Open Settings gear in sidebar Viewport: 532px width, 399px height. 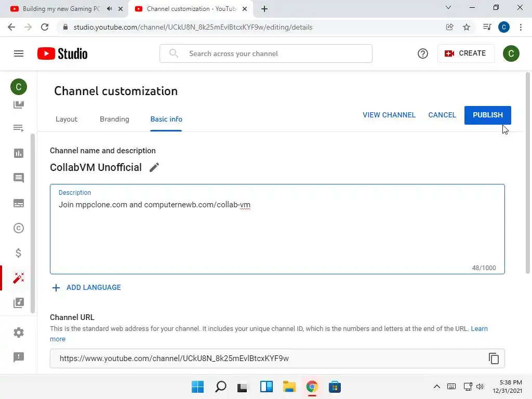point(19,332)
